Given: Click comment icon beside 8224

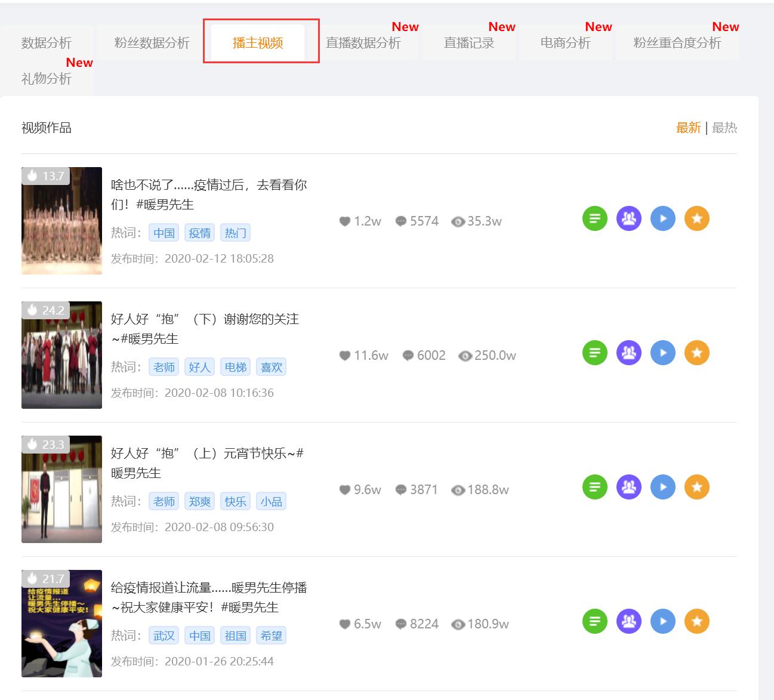Looking at the screenshot, I should coord(401,624).
